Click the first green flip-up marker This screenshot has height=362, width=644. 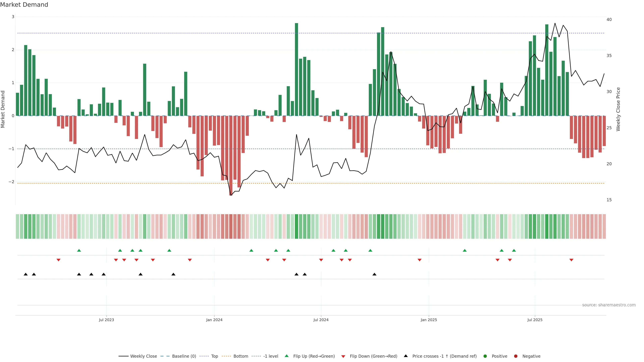[79, 251]
